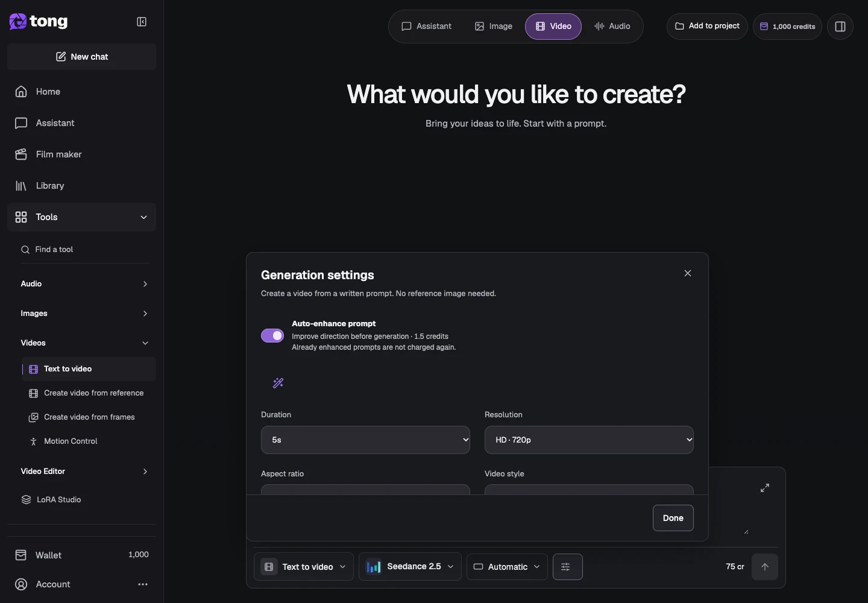The width and height of the screenshot is (868, 603).
Task: Go to Home in the sidebar
Action: (x=81, y=92)
